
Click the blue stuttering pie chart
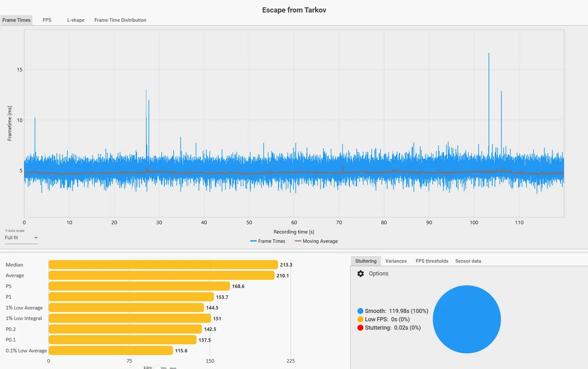tap(467, 319)
